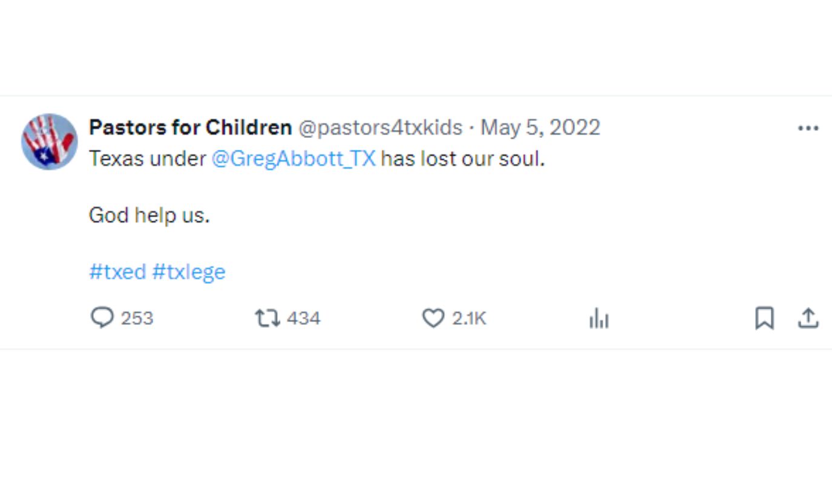Bookmark the Pastors for Children tweet

click(x=764, y=318)
